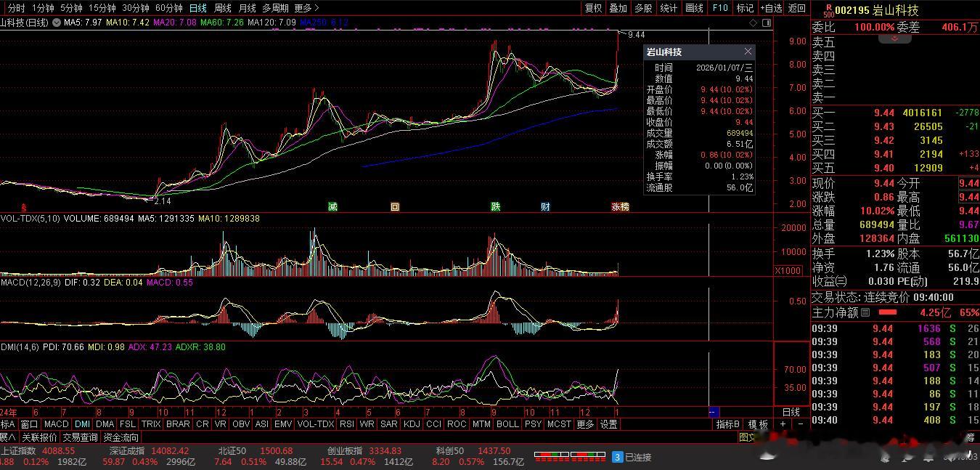The width and height of the screenshot is (980, 470).
Task: Switch to 周线 weekly chart
Action: tap(223, 8)
